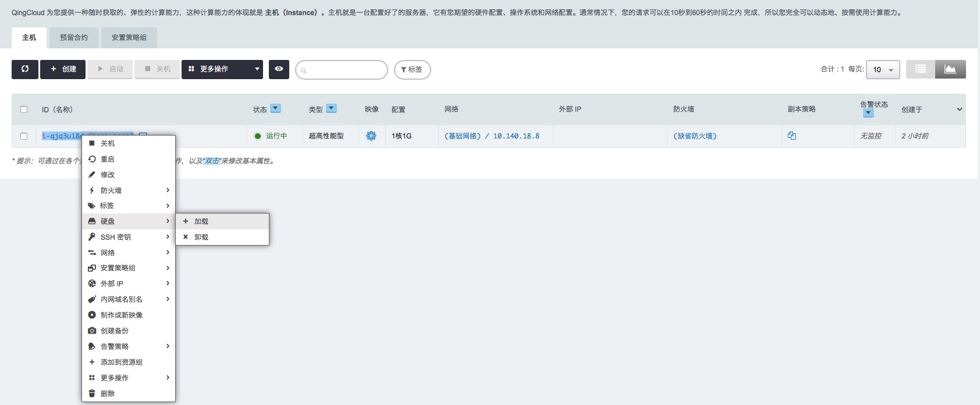Open the 缺省防火墙 link

[x=695, y=136]
